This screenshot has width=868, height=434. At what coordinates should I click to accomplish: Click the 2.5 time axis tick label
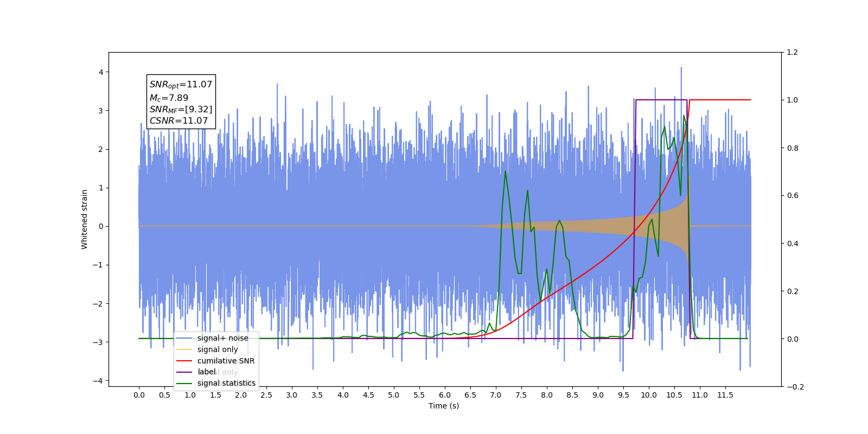click(266, 395)
